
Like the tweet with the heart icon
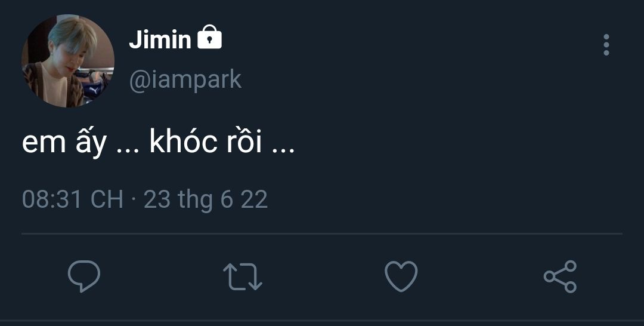(401, 277)
